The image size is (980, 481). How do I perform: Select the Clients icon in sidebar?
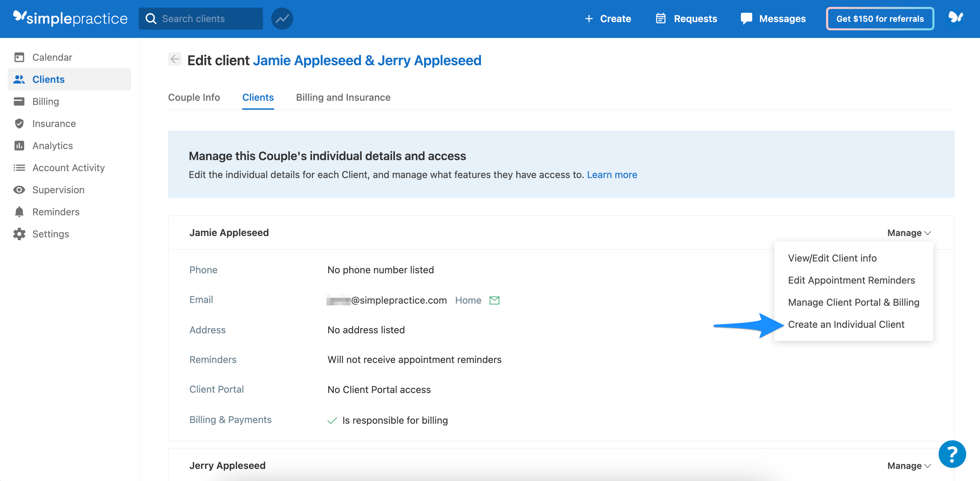tap(19, 79)
